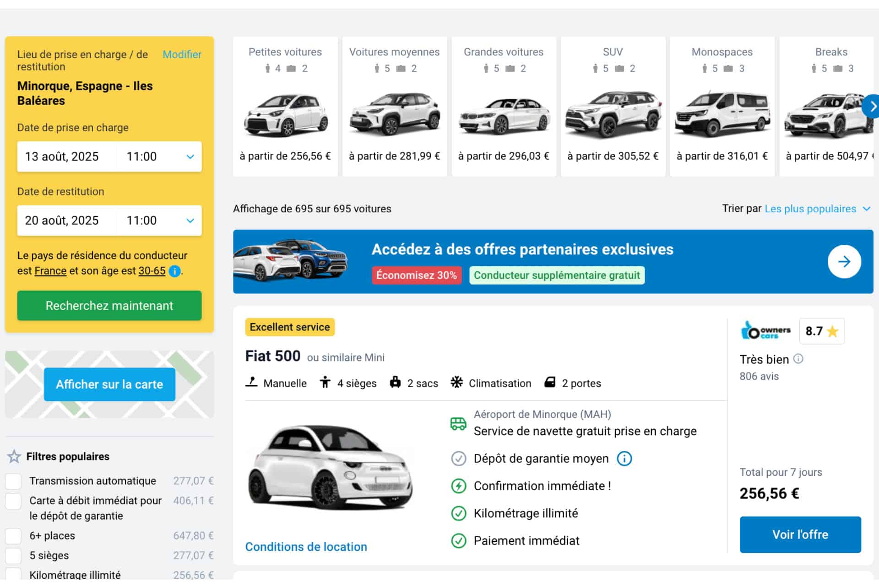879x588 pixels.
Task: Click the France residence country link
Action: coord(50,271)
